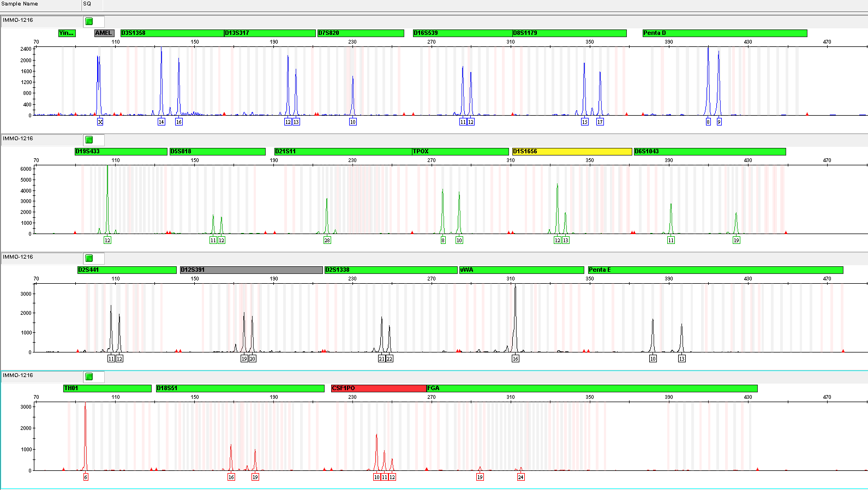Select the D3S1358 locus bar
The width and height of the screenshot is (868, 490).
tap(172, 33)
